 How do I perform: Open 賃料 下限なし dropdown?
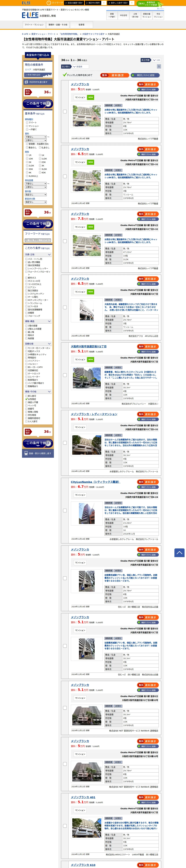pyautogui.click(x=35, y=137)
